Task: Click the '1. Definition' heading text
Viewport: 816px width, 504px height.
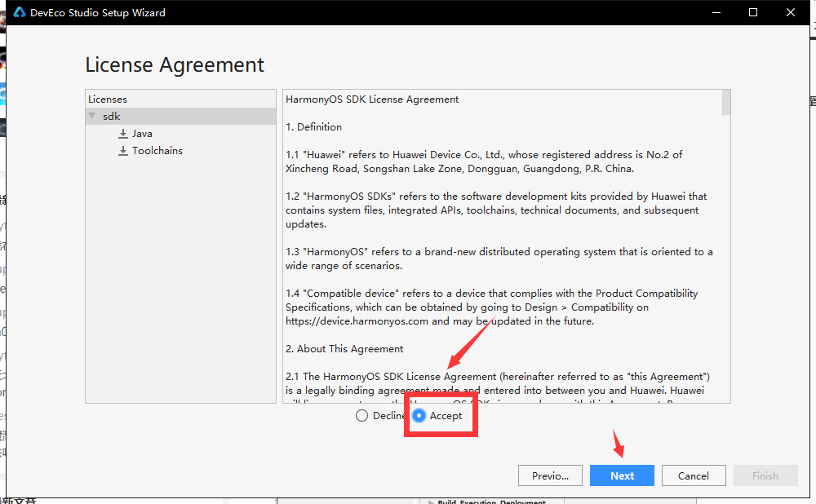Action: (x=314, y=127)
